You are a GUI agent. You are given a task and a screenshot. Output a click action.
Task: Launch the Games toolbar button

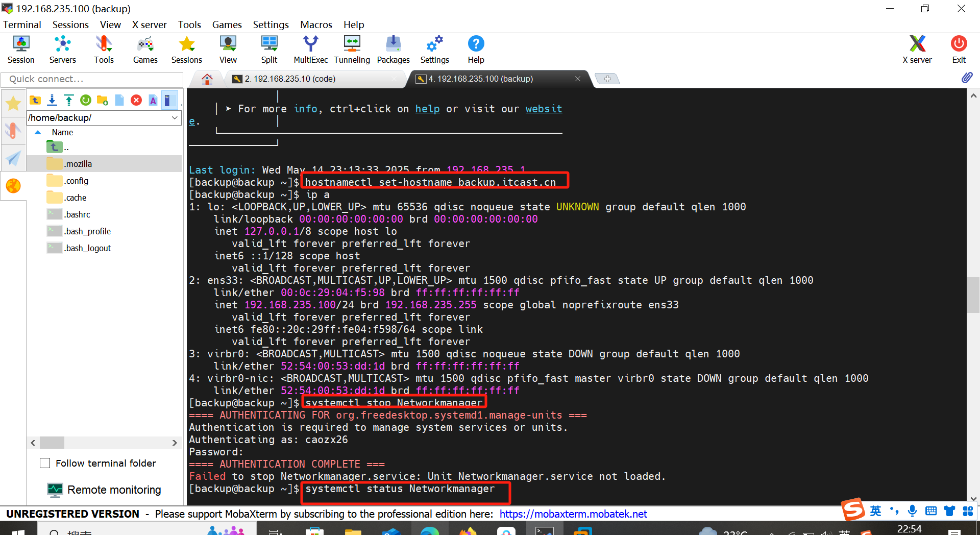[x=145, y=50]
